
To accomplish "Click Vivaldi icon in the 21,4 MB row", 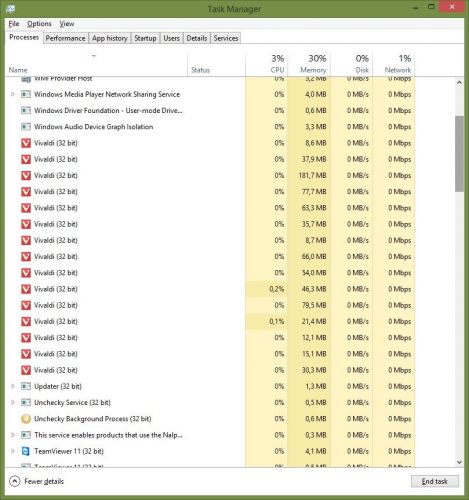I will [26, 321].
